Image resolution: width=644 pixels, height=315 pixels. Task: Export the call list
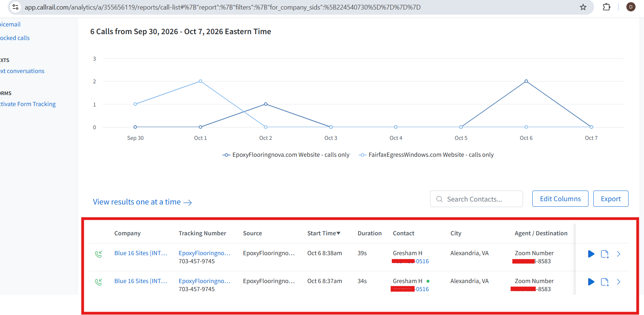[611, 199]
